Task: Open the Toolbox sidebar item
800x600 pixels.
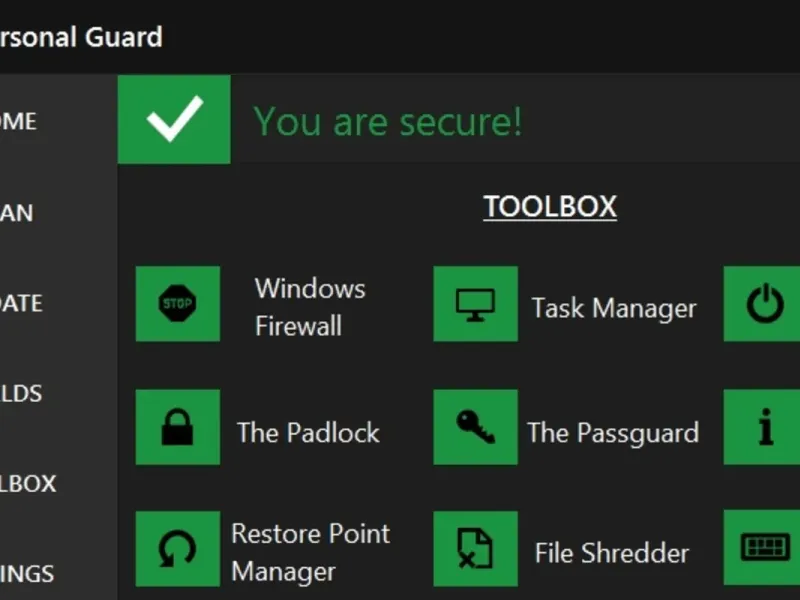Action: point(28,483)
